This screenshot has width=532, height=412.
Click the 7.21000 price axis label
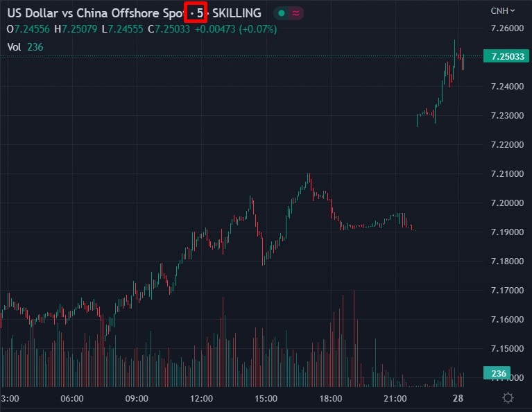pyautogui.click(x=507, y=174)
